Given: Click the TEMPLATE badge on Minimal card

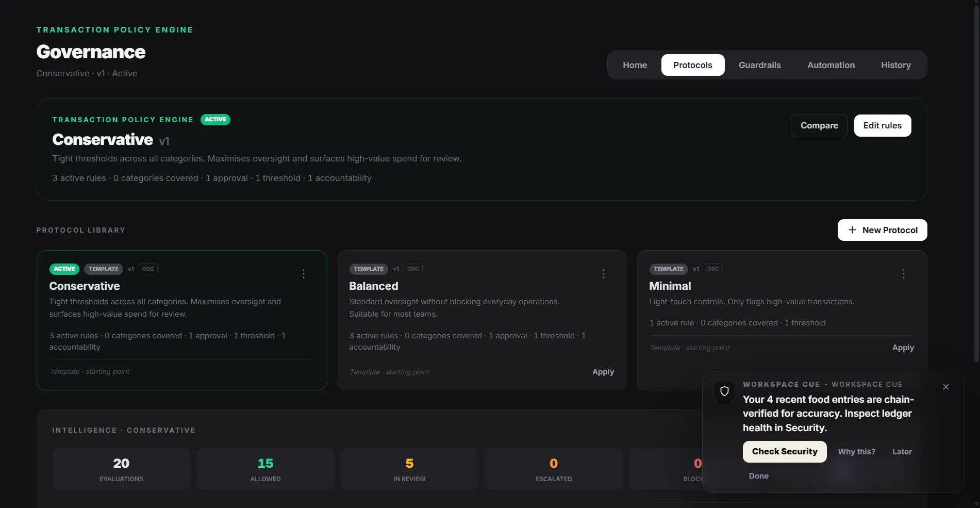Looking at the screenshot, I should coord(669,269).
